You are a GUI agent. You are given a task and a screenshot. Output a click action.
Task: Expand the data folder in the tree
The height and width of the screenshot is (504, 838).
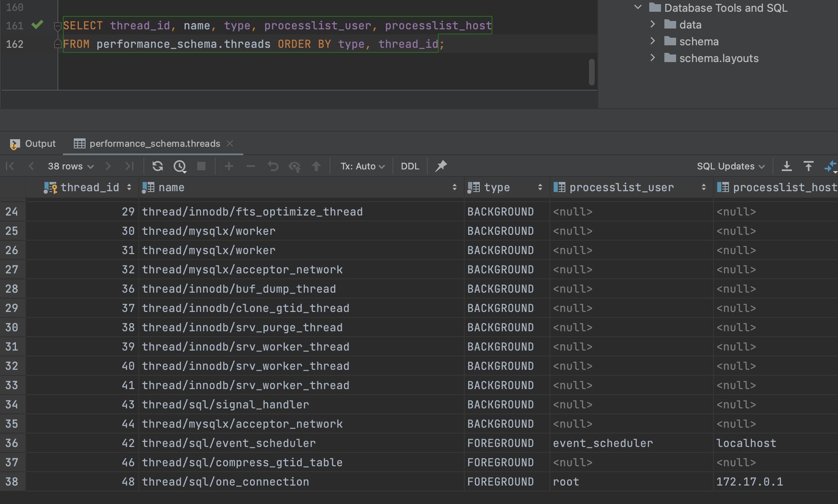click(653, 24)
